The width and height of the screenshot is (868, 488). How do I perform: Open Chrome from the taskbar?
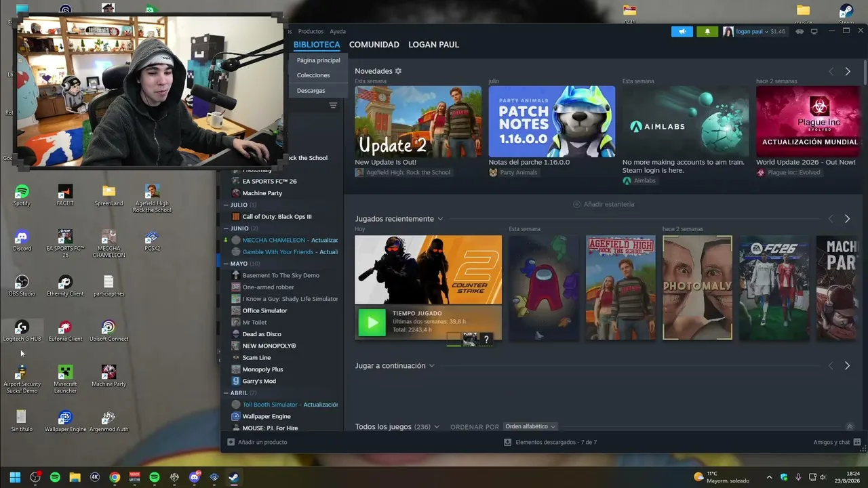[x=115, y=477]
